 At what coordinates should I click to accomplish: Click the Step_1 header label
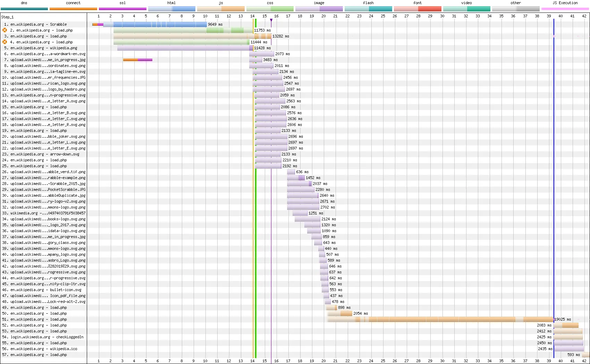(7, 17)
